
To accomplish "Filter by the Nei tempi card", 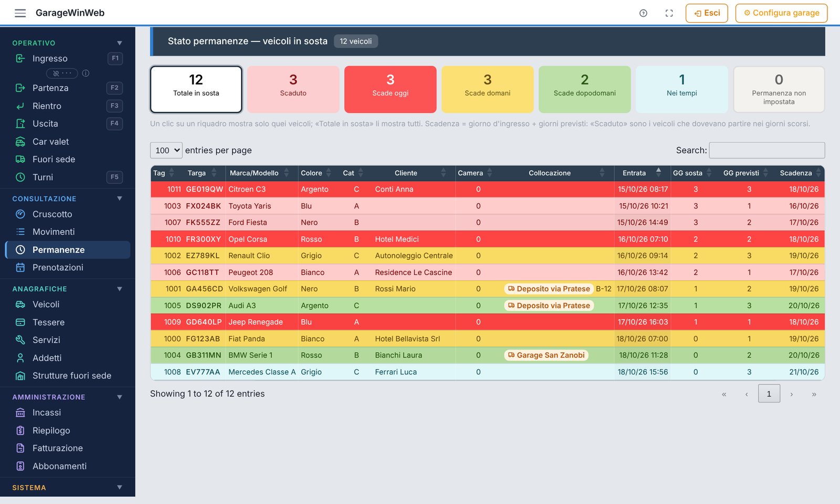I will 681,89.
